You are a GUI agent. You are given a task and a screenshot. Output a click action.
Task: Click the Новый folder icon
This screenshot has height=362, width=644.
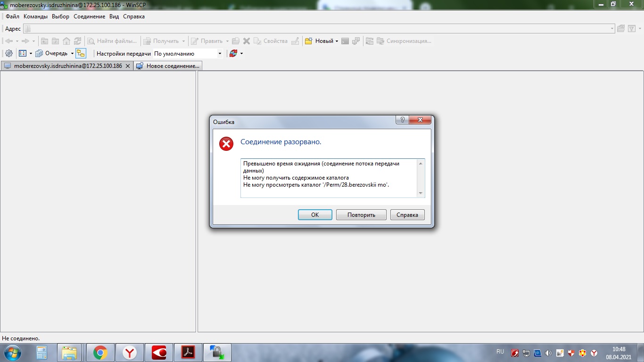(309, 41)
